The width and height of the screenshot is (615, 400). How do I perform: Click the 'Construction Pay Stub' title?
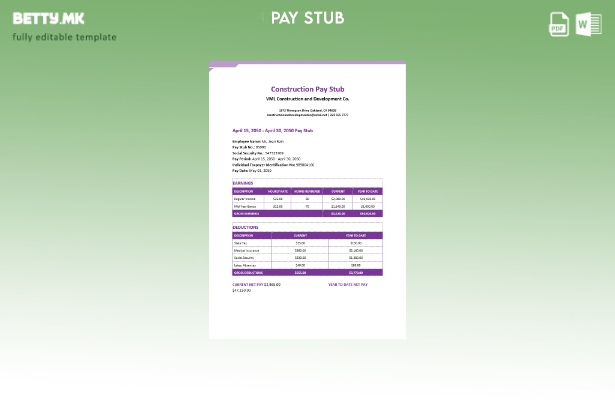[x=307, y=90]
